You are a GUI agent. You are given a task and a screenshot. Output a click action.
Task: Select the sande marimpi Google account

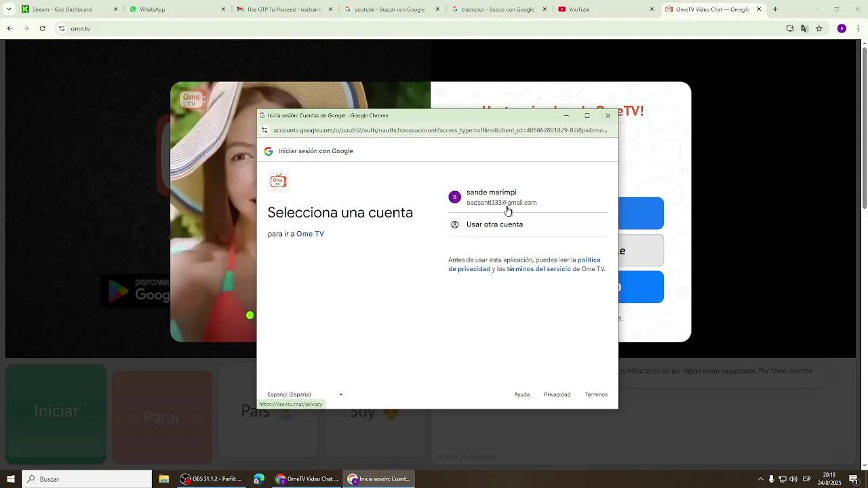click(x=528, y=197)
